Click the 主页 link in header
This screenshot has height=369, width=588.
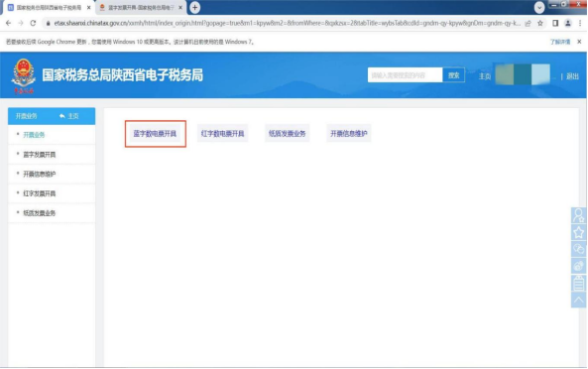[485, 76]
